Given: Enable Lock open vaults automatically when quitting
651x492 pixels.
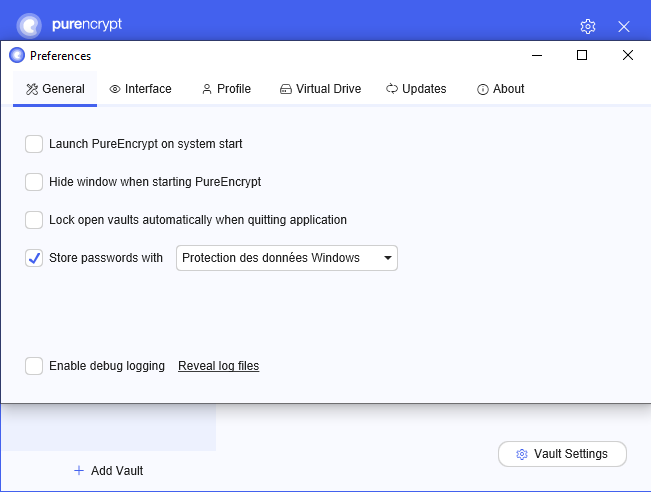Looking at the screenshot, I should (x=34, y=220).
